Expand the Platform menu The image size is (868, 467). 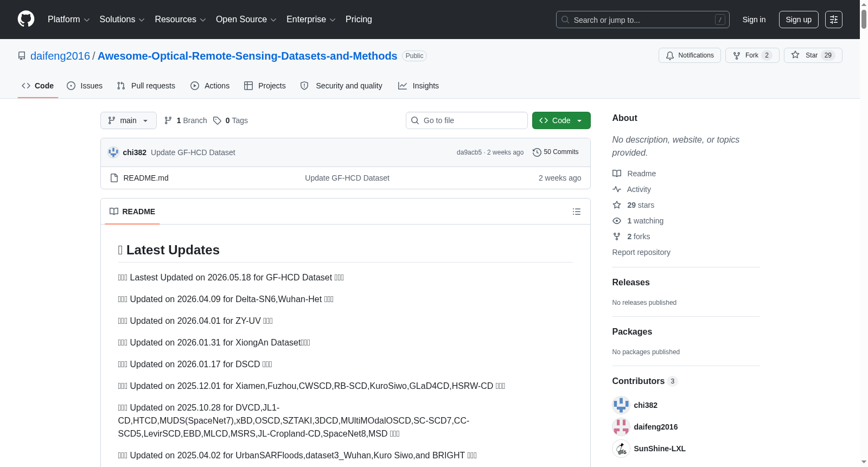click(x=69, y=20)
